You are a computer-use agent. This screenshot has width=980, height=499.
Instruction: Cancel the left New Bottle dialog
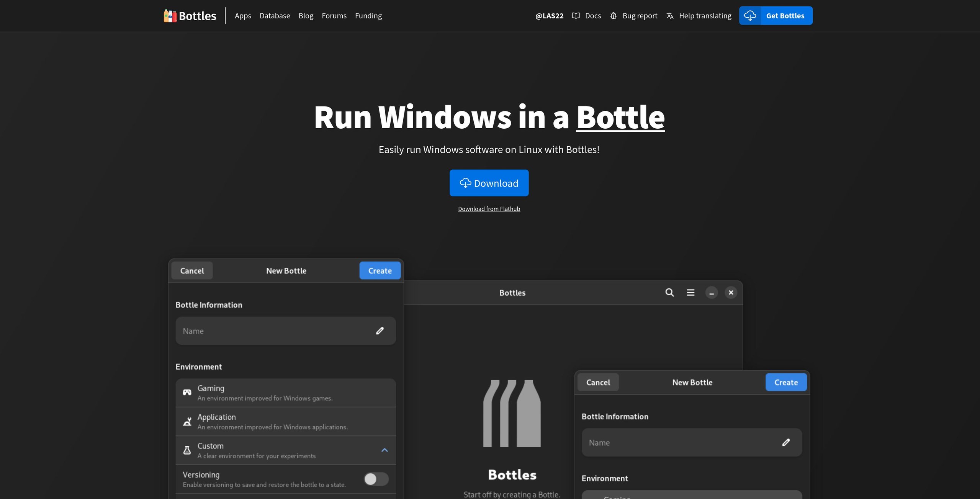(192, 271)
